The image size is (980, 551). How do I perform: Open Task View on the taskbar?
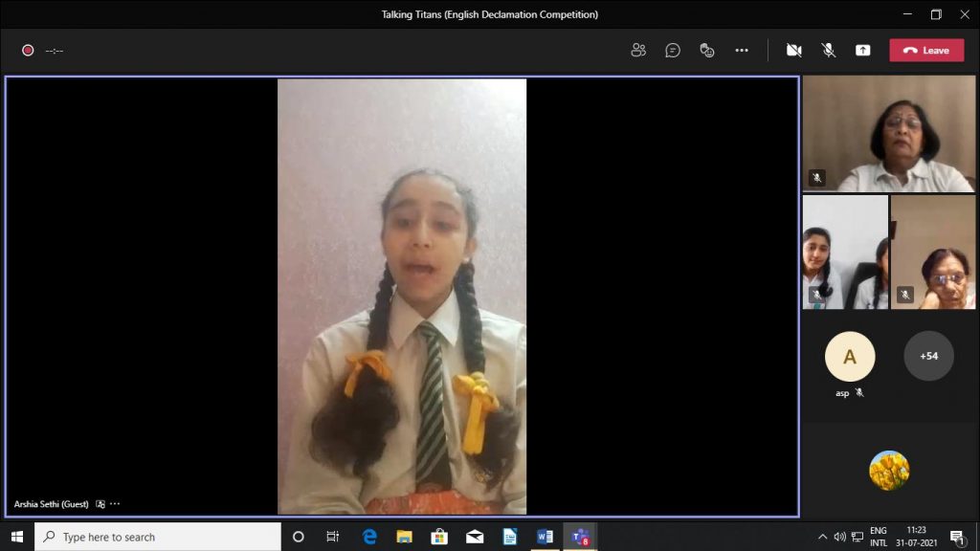click(x=333, y=537)
